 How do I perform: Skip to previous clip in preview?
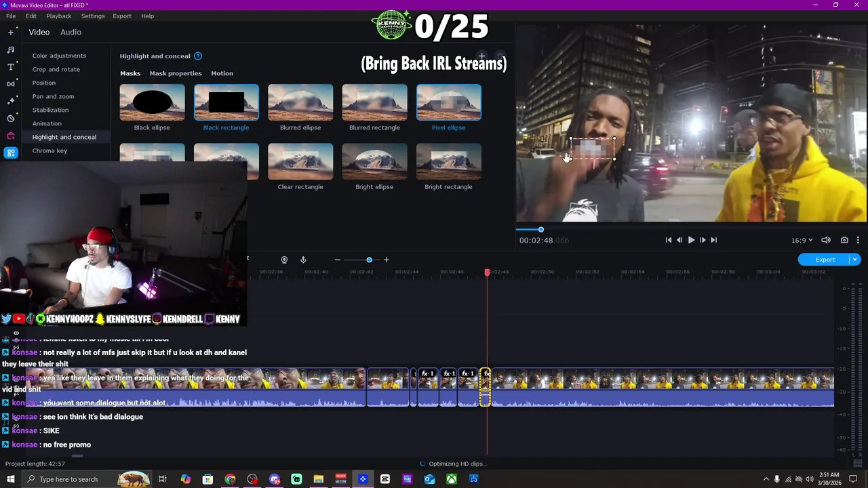click(x=669, y=240)
